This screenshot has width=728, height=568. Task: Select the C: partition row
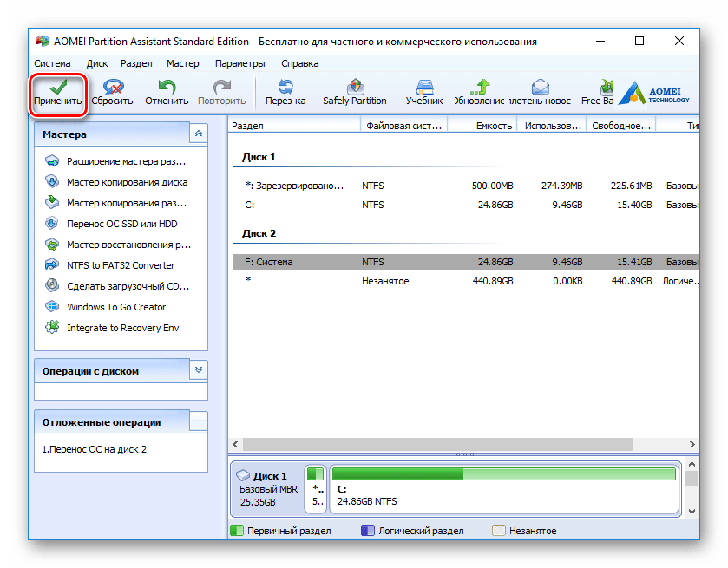[466, 205]
